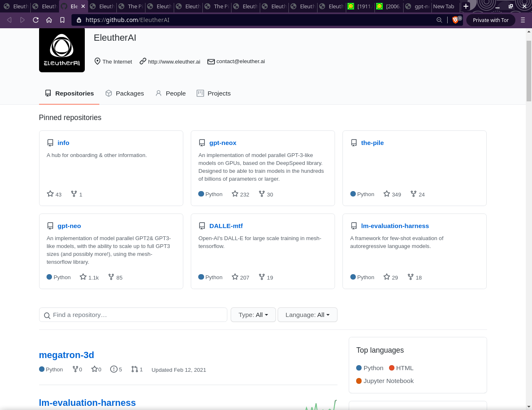This screenshot has width=532, height=410.
Task: Click Updated Feb 12, 2021 text
Action: pos(179,370)
